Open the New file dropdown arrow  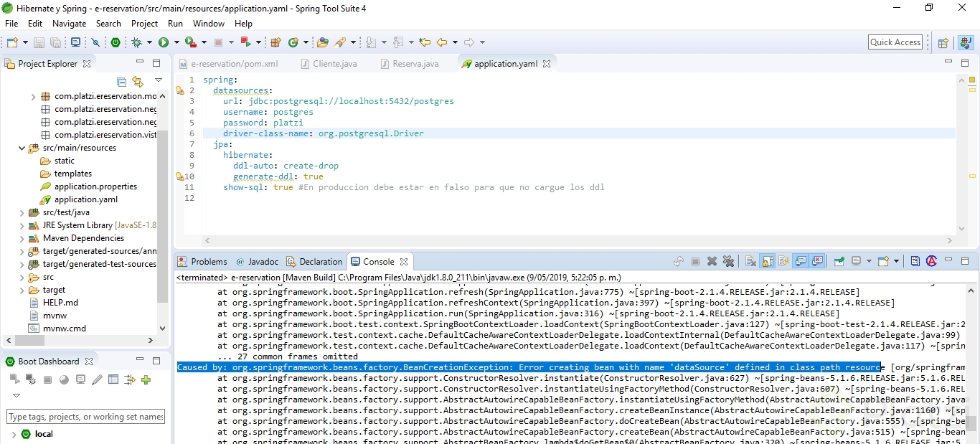coord(25,42)
